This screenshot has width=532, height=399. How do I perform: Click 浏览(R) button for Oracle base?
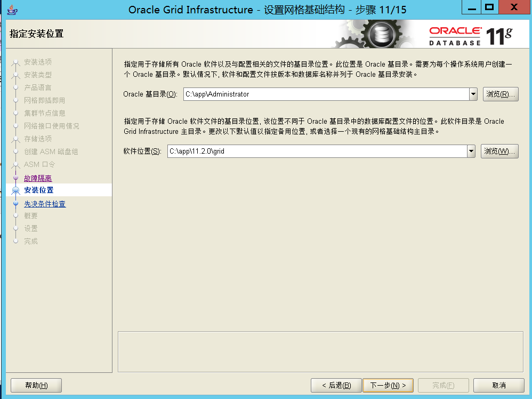pos(501,94)
